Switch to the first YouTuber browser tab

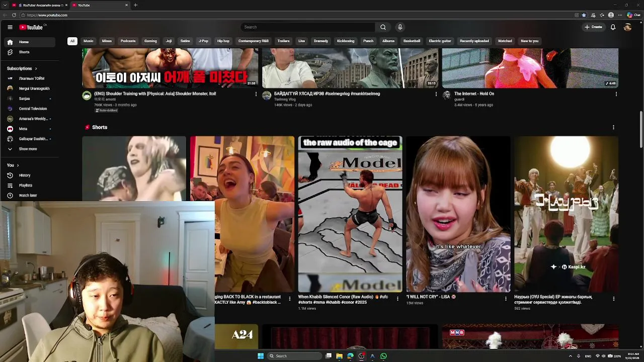(x=39, y=5)
